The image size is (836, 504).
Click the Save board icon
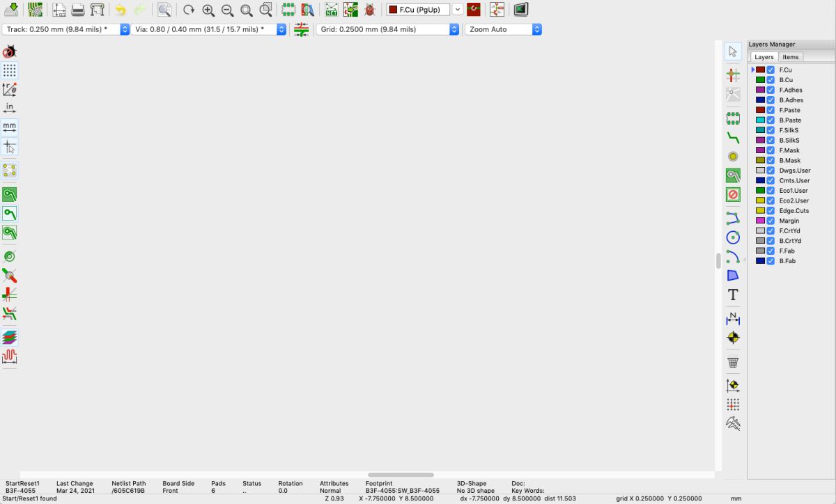(10, 10)
